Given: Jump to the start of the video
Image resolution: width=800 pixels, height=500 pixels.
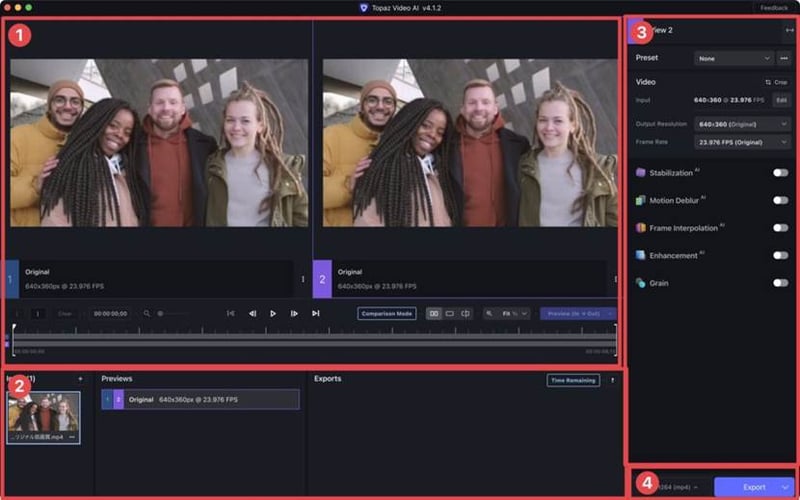Looking at the screenshot, I should pyautogui.click(x=231, y=313).
